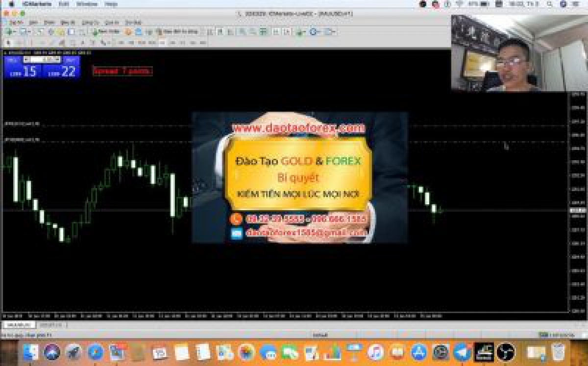This screenshot has width=588, height=366.
Task: Select the D1 timeframe button
Action: click(x=183, y=43)
